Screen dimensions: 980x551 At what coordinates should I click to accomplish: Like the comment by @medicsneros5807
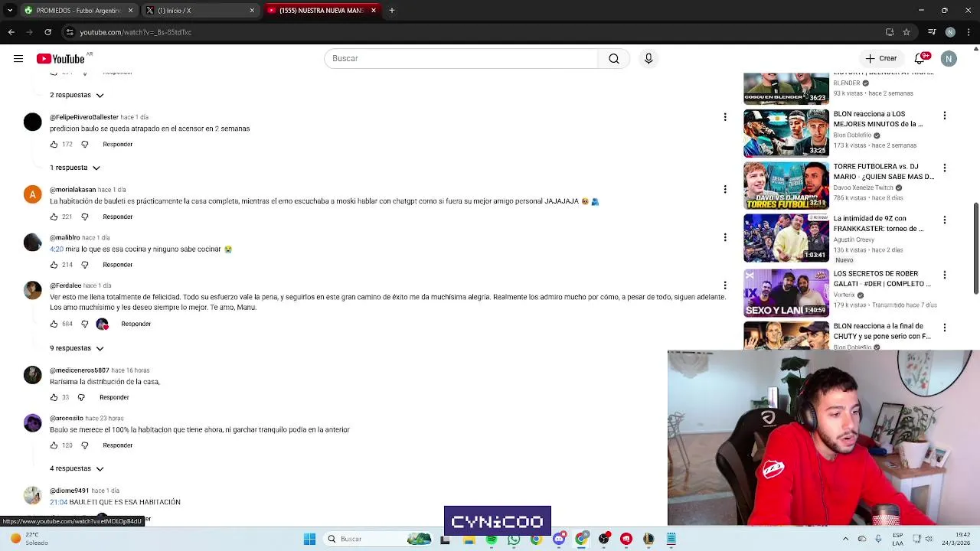tap(54, 397)
